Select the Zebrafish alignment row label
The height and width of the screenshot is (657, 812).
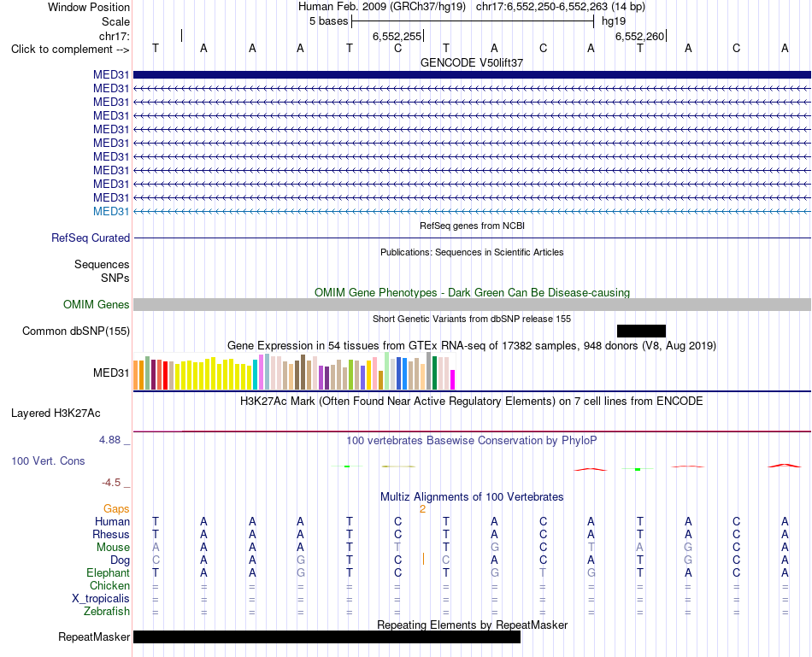(x=107, y=612)
